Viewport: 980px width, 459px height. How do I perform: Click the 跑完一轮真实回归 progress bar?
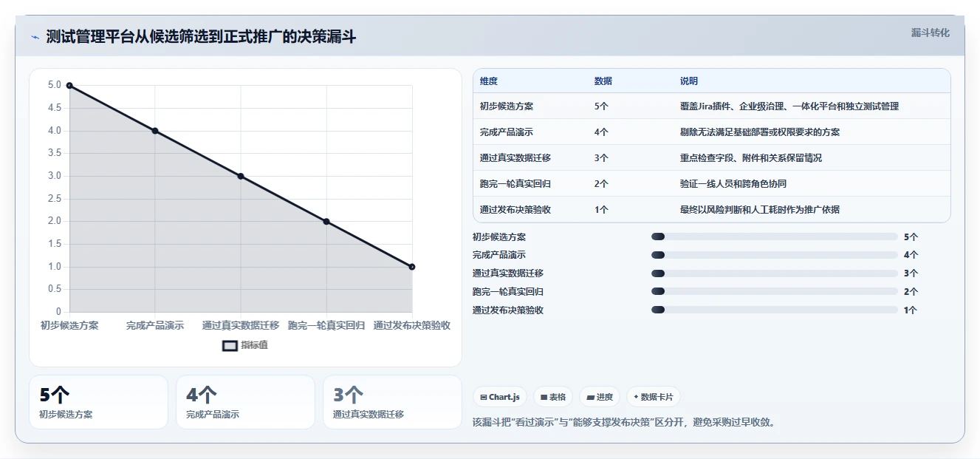click(x=774, y=292)
